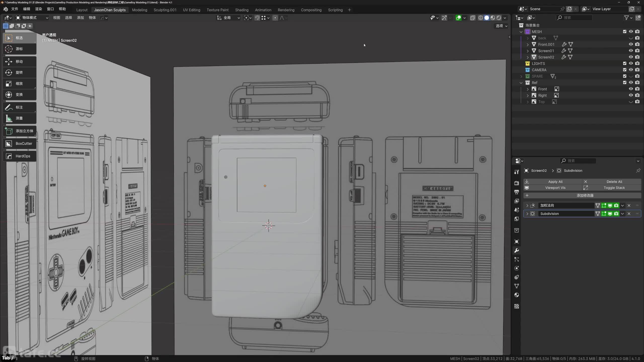The width and height of the screenshot is (644, 362).
Task: Toggle overlays display in the viewport
Action: point(458,18)
